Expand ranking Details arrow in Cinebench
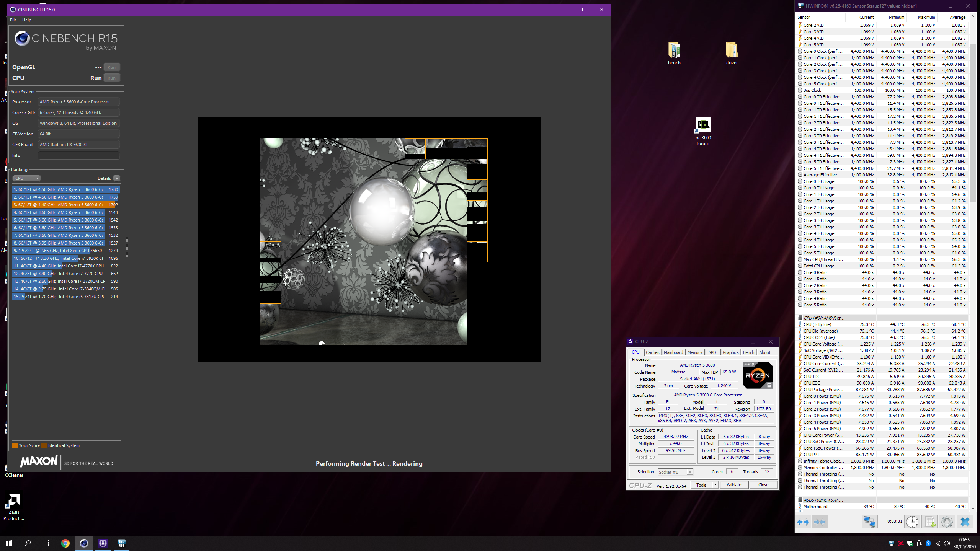The height and width of the screenshot is (551, 980). click(117, 178)
